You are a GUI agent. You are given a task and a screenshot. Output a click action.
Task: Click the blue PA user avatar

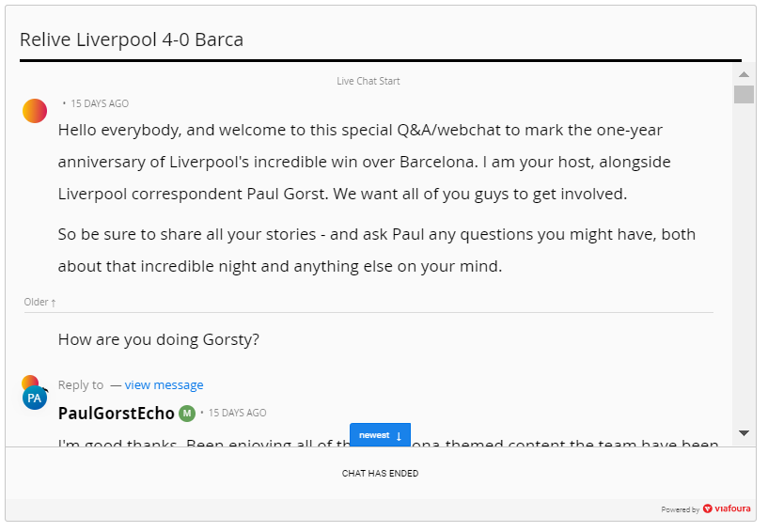pyautogui.click(x=35, y=398)
